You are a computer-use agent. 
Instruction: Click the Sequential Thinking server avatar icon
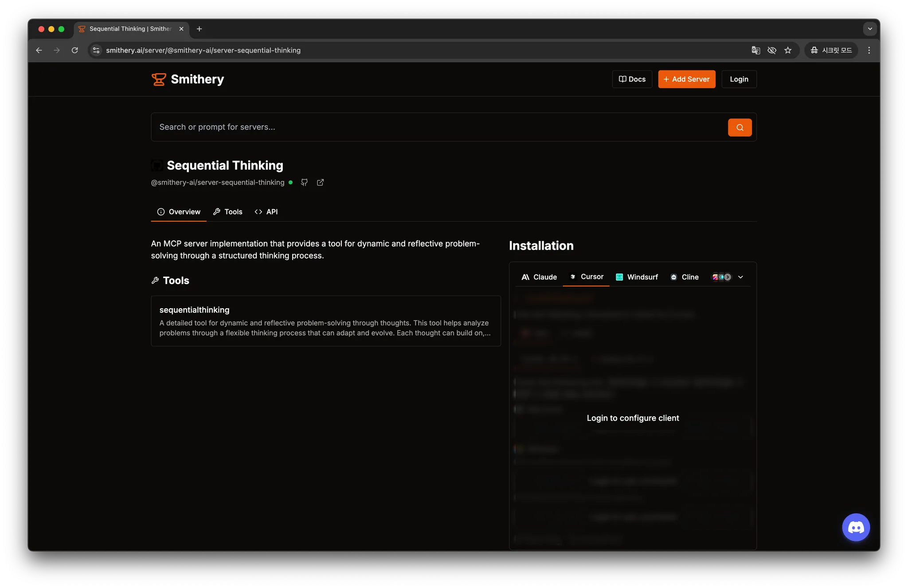[157, 165]
